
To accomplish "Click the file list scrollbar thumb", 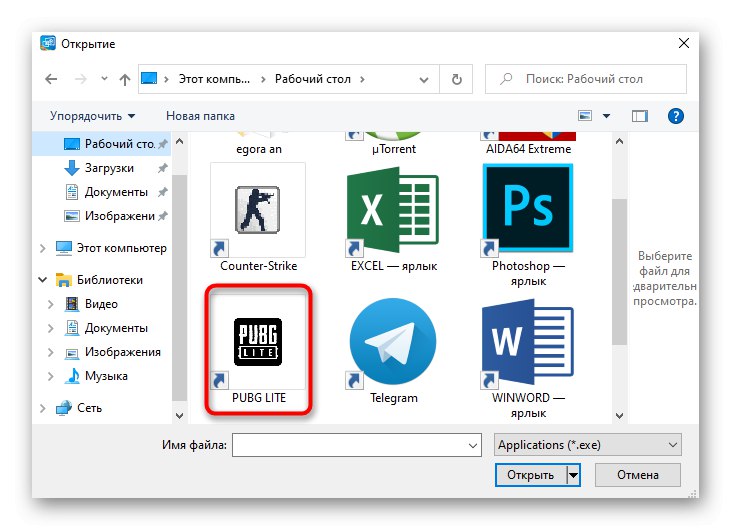I will coord(619,271).
